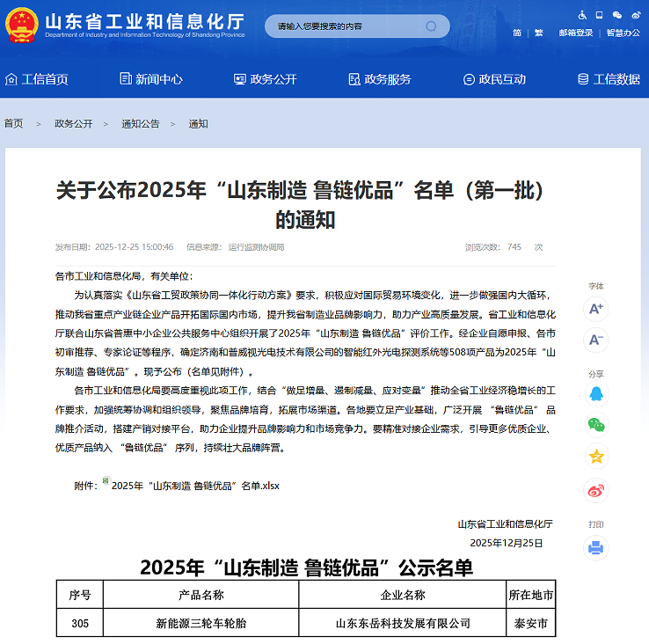Viewport: 649px width, 644px height.
Task: Click the 邮箱登录 link
Action: [576, 33]
